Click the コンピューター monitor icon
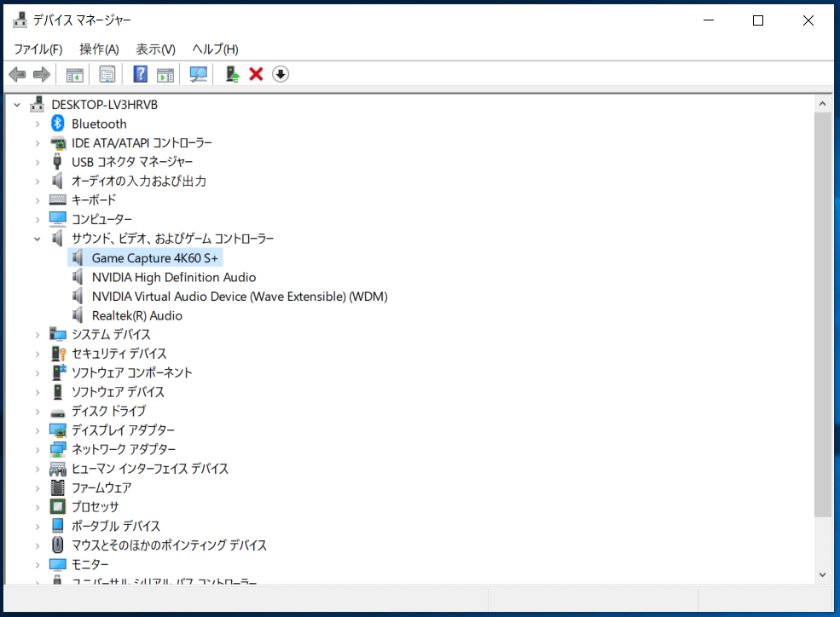 57,219
